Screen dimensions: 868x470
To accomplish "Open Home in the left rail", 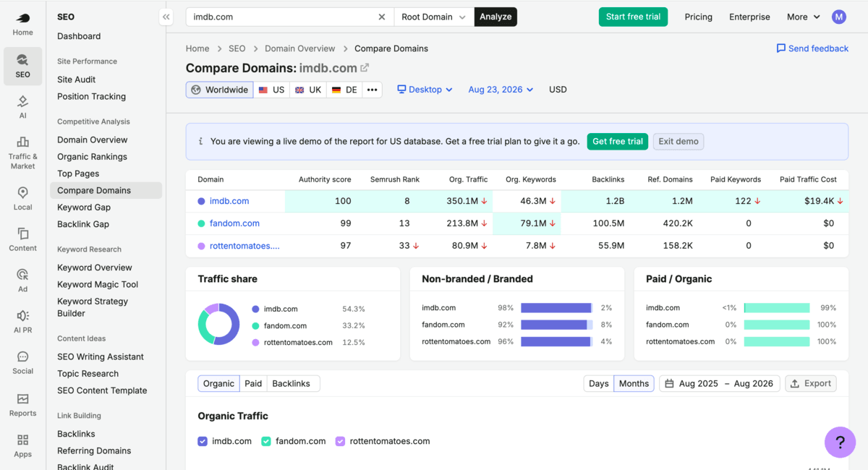I will tap(22, 25).
